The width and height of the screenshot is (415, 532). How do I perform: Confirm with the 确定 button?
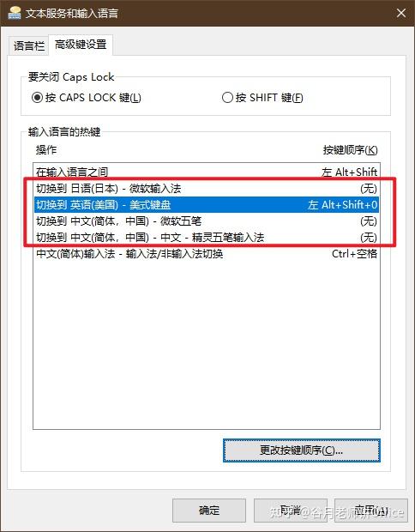pos(209,510)
